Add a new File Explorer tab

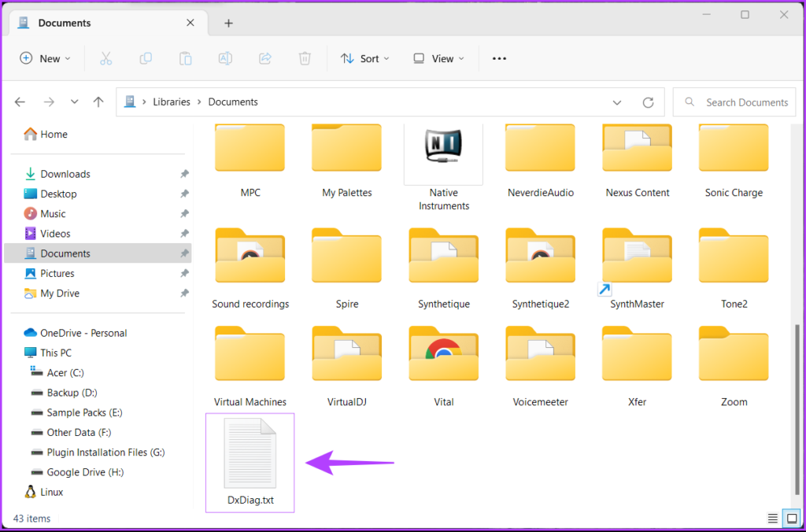[x=228, y=23]
